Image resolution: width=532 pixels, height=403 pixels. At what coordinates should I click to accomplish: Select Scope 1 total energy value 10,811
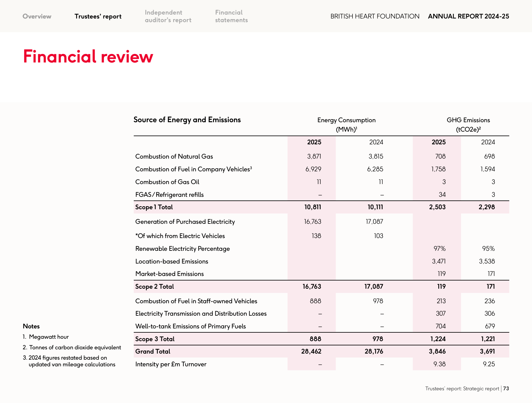click(x=313, y=207)
